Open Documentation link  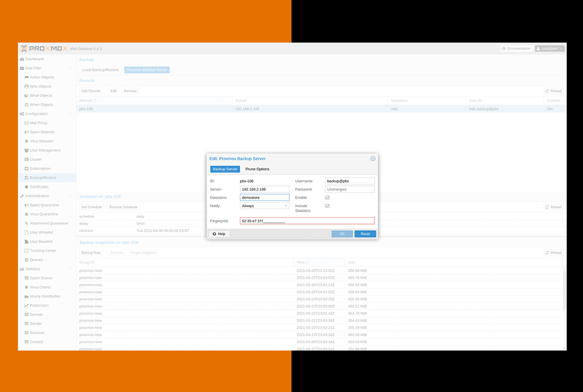coord(516,49)
